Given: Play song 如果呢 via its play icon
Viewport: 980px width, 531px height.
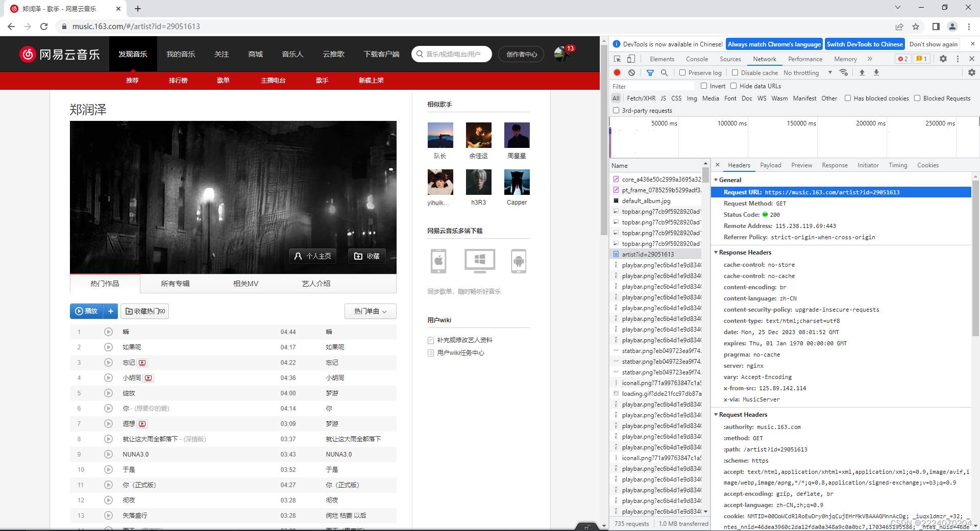Looking at the screenshot, I should pyautogui.click(x=108, y=347).
